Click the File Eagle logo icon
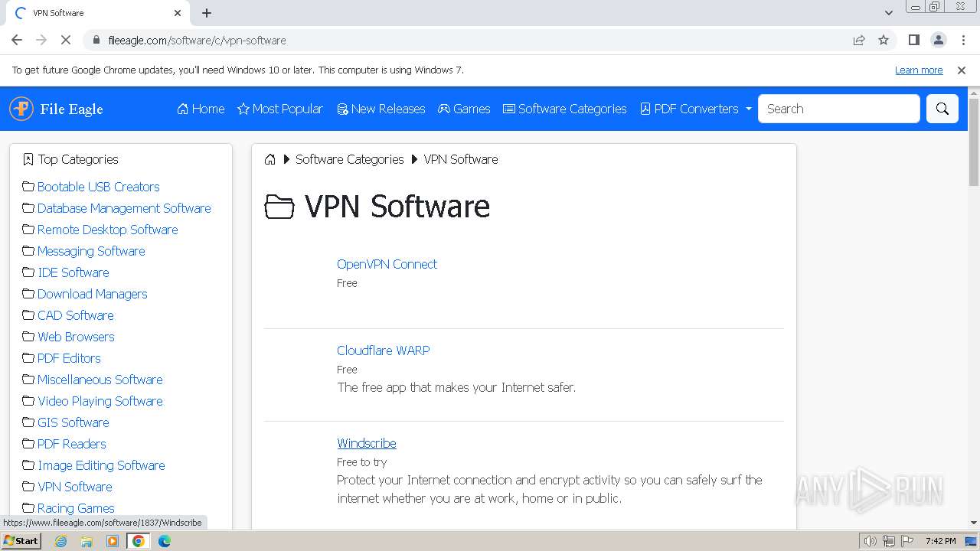The width and height of the screenshot is (980, 551). (x=21, y=109)
